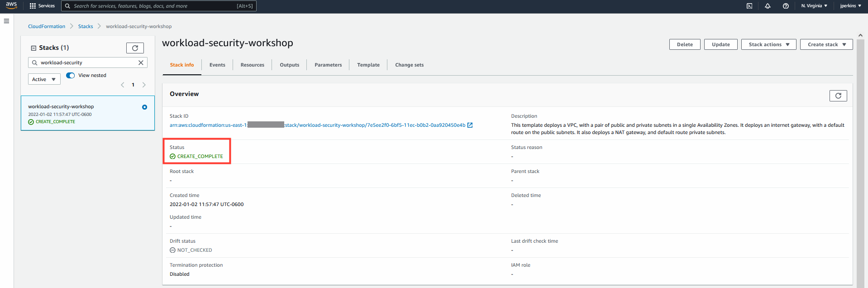Click the CREATE_COMPLETE status in stack list
Viewport: 868px width, 288px height.
(x=52, y=122)
